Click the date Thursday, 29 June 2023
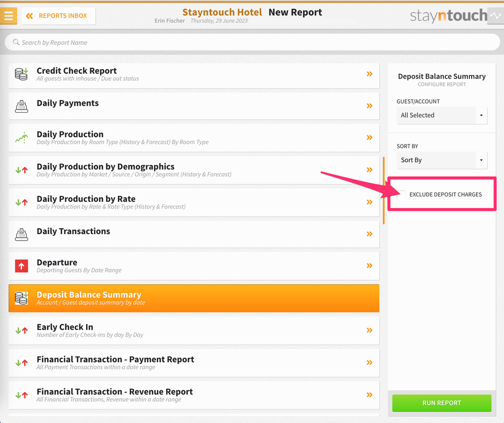Image resolution: width=504 pixels, height=423 pixels. pyautogui.click(x=219, y=21)
